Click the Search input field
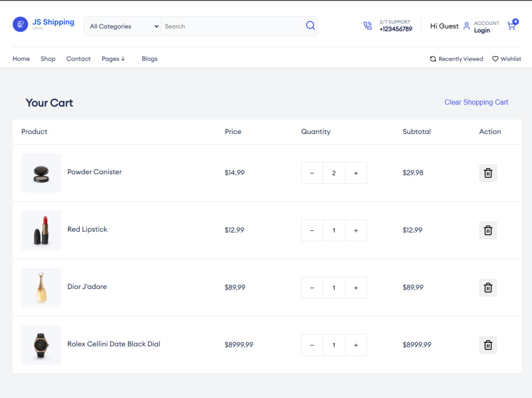532x398 pixels. pos(233,26)
